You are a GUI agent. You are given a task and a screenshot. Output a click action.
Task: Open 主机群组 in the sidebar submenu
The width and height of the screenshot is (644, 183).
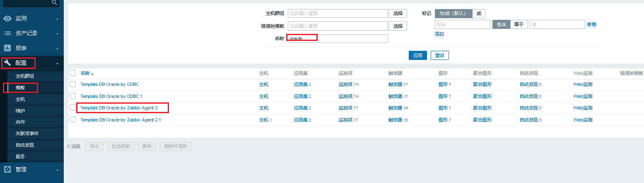coord(25,76)
